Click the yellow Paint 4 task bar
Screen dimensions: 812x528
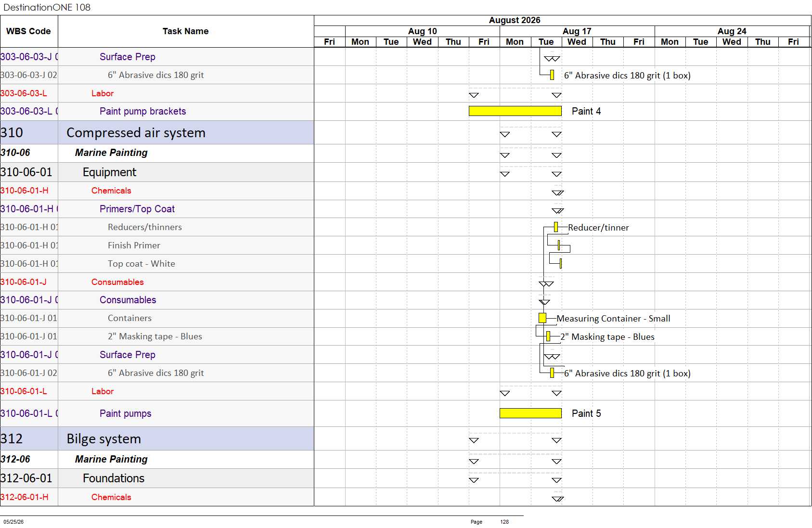pos(515,111)
